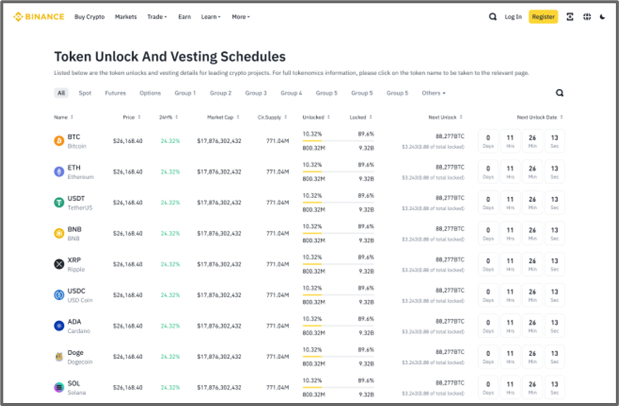This screenshot has width=619, height=406.
Task: Open the language globe icon in the header
Action: [x=586, y=17]
